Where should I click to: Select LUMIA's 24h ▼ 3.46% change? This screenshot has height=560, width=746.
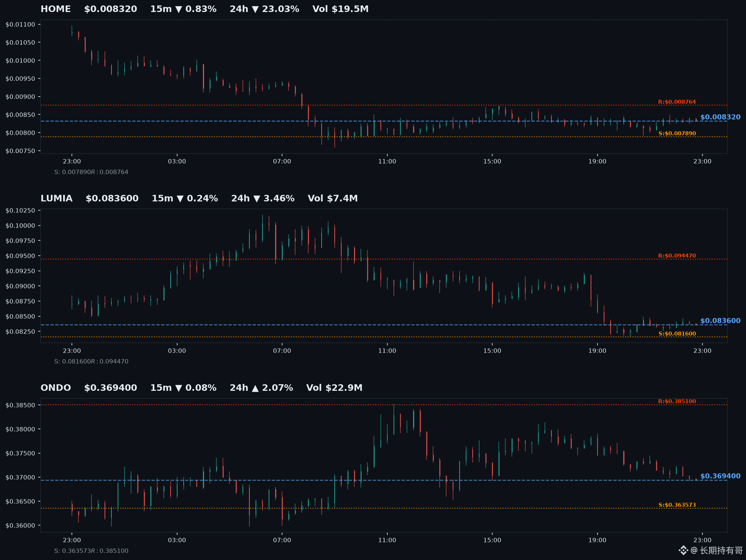pyautogui.click(x=263, y=199)
